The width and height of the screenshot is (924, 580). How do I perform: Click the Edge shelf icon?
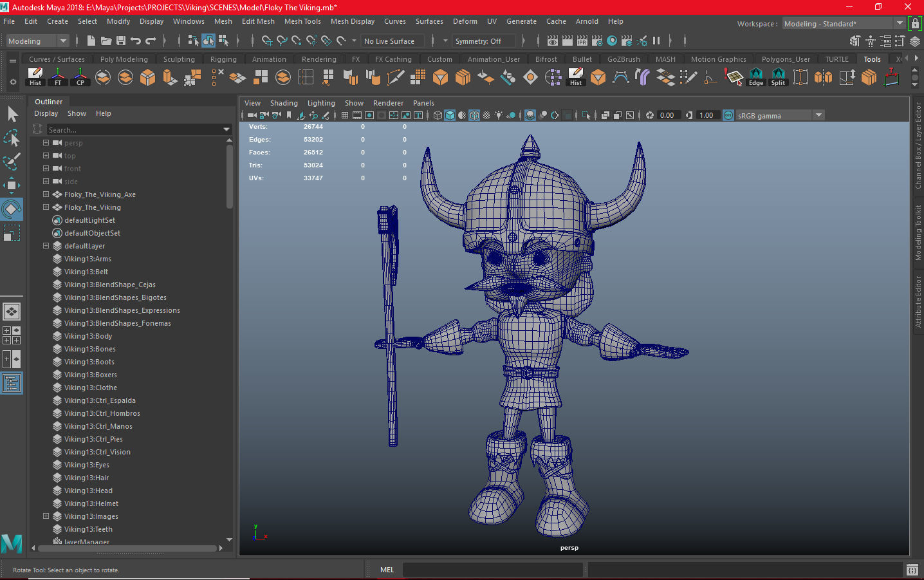pos(756,77)
